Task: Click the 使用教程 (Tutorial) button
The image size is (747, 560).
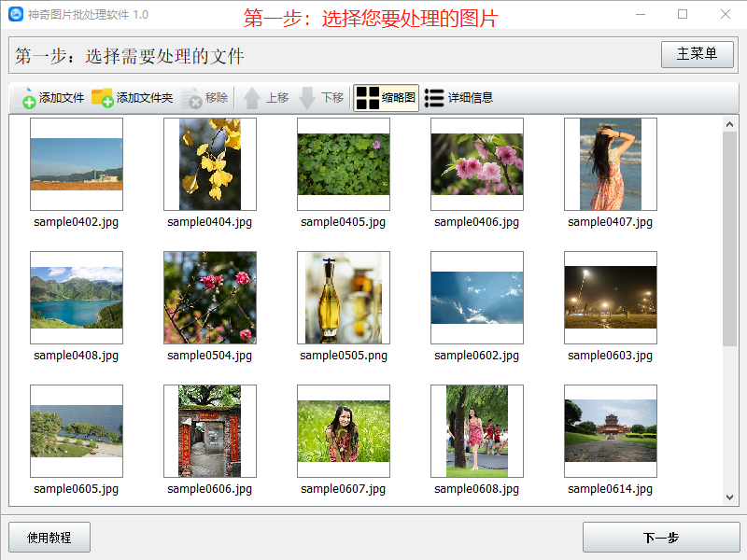Action: tap(49, 537)
